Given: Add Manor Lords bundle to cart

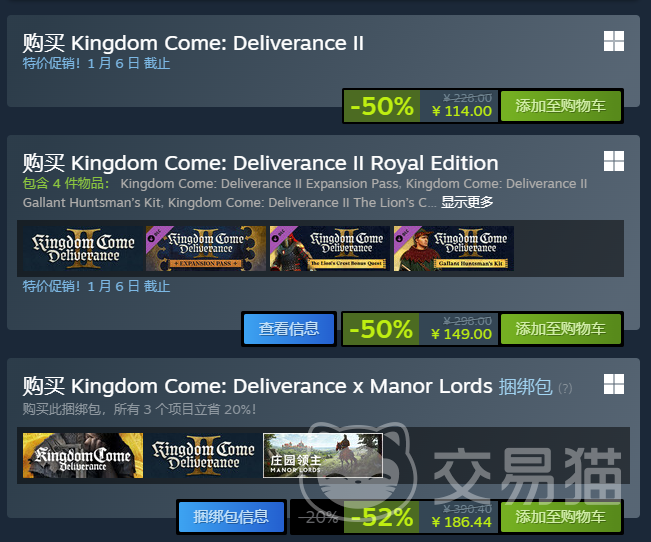Looking at the screenshot, I should tap(560, 517).
